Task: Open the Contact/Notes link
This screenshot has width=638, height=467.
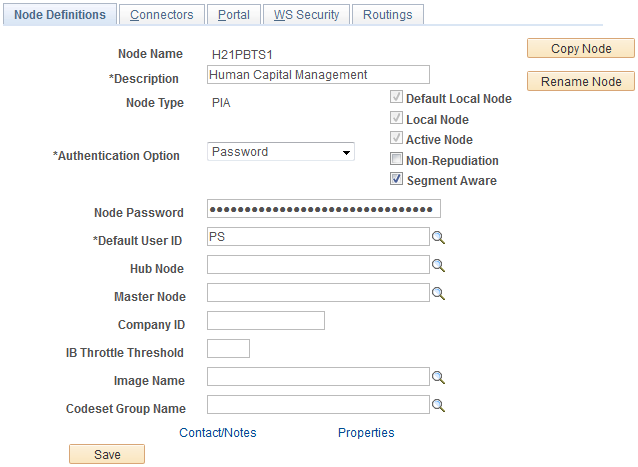Action: point(217,433)
